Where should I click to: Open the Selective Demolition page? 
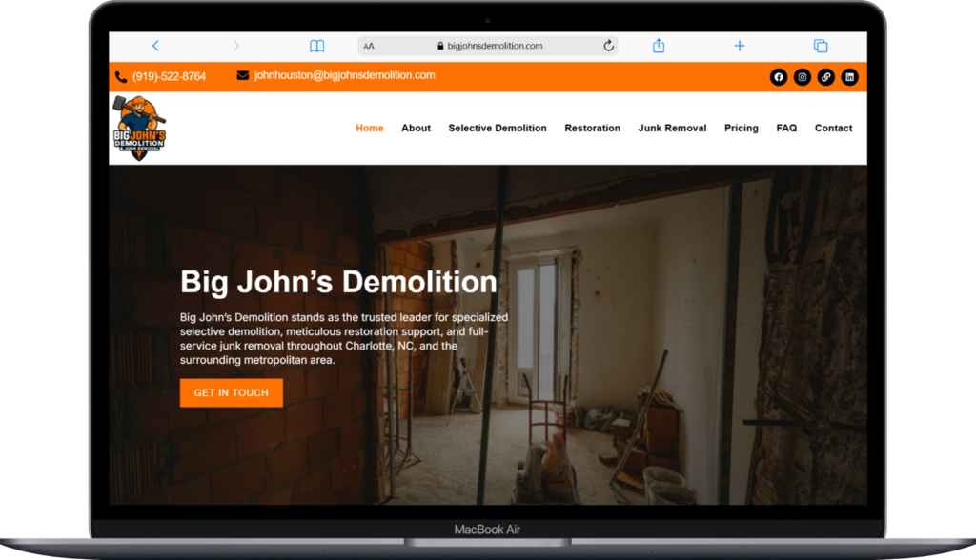(x=498, y=128)
